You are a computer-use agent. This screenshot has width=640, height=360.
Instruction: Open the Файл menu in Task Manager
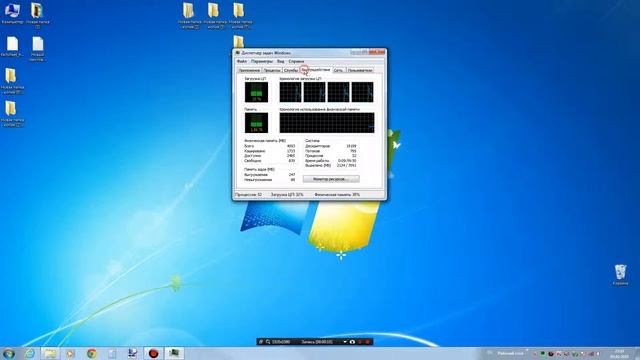[x=242, y=61]
